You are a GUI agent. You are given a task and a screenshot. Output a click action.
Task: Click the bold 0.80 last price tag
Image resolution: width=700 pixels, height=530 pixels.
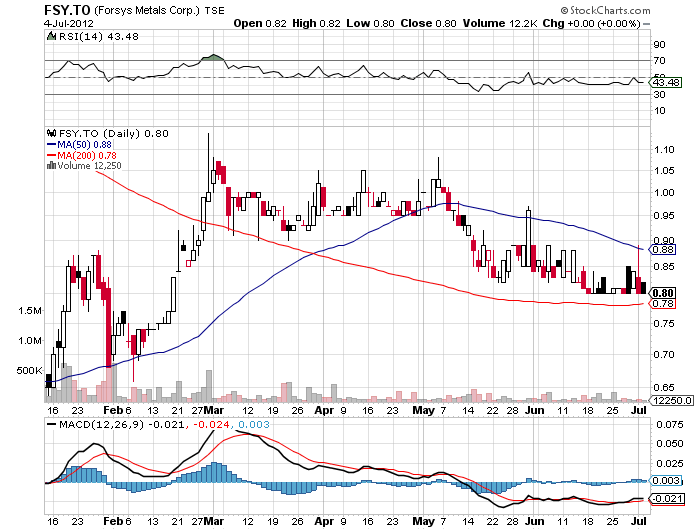(x=662, y=293)
